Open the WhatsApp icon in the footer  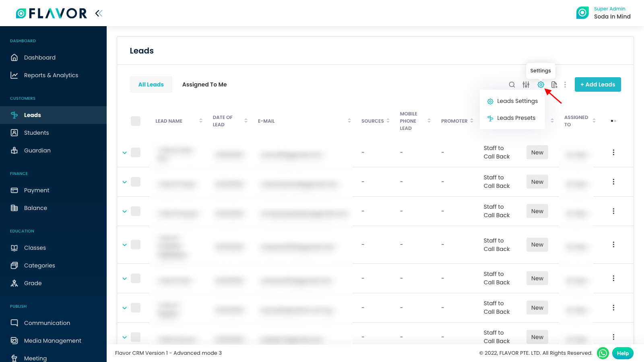pos(603,353)
